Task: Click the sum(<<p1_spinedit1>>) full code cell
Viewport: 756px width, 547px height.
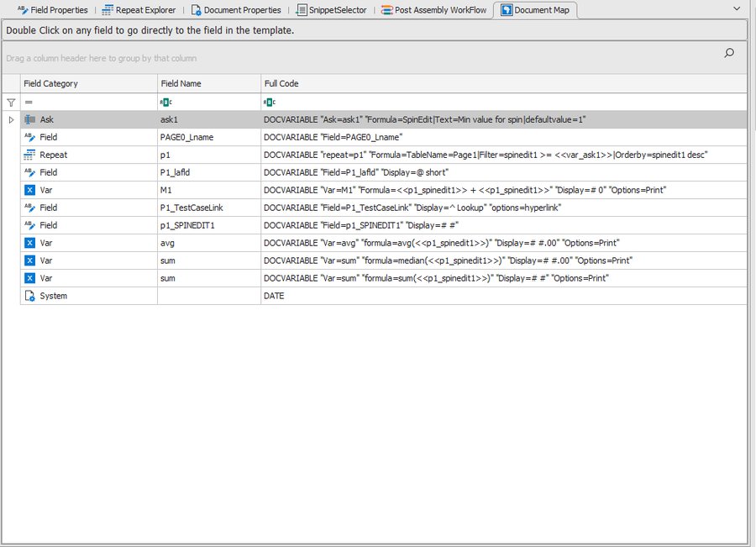Action: tap(504, 278)
